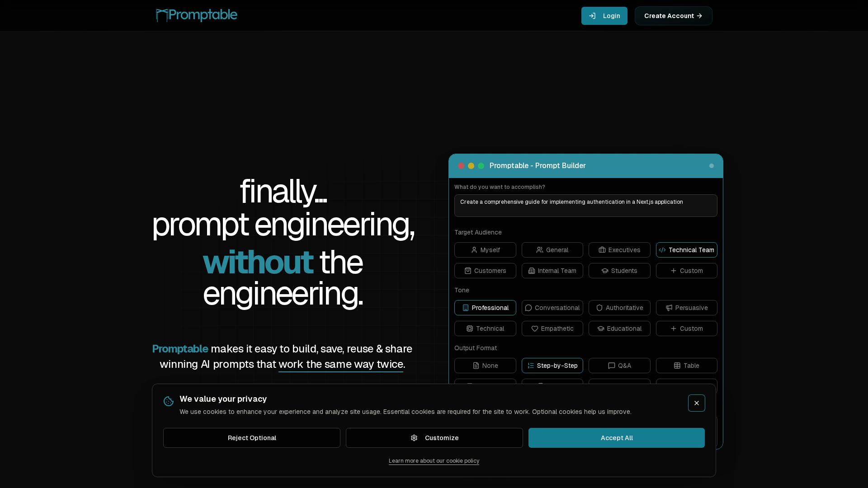The width and height of the screenshot is (868, 488).
Task: Click 'Output Format' section label
Action: pyautogui.click(x=476, y=348)
